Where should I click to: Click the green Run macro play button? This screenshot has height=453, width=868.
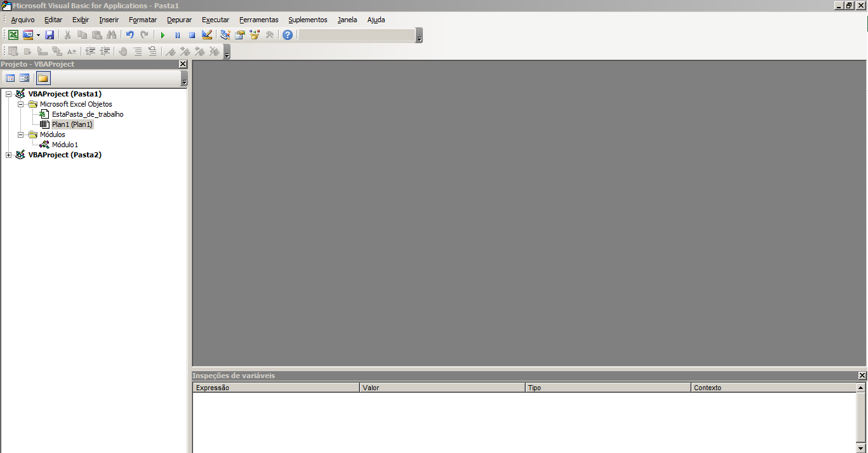(x=163, y=35)
